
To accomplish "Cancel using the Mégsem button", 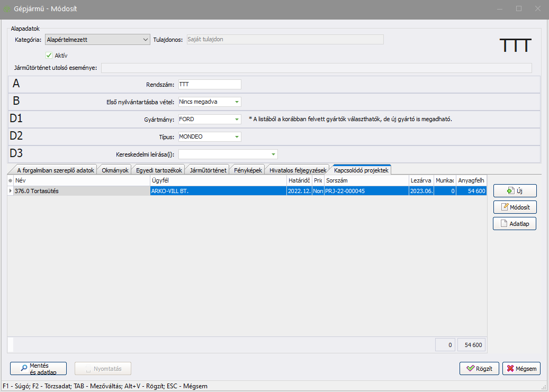I will point(521,369).
